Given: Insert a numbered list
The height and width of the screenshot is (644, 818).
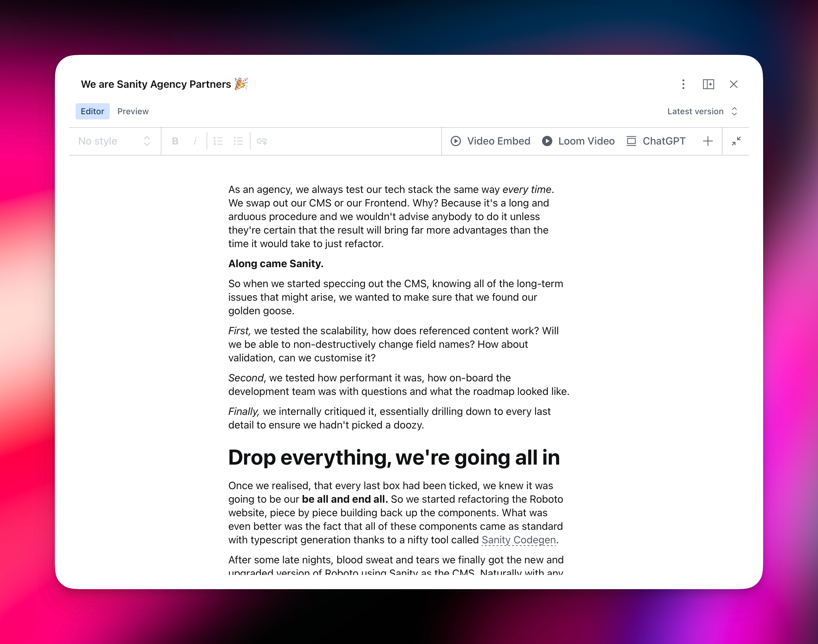Looking at the screenshot, I should [x=218, y=141].
